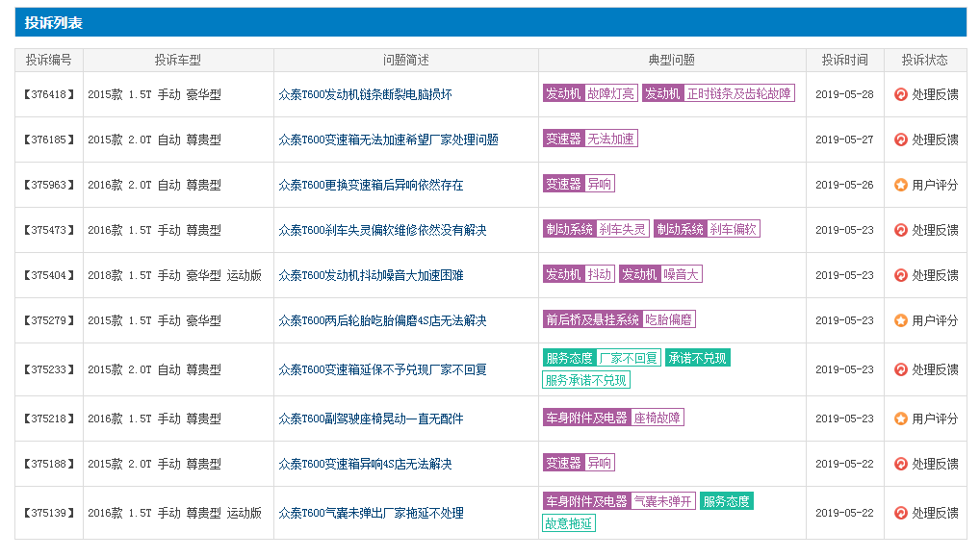The image size is (980, 558).
Task: Click the 投诉时间 column header
Action: coord(844,60)
